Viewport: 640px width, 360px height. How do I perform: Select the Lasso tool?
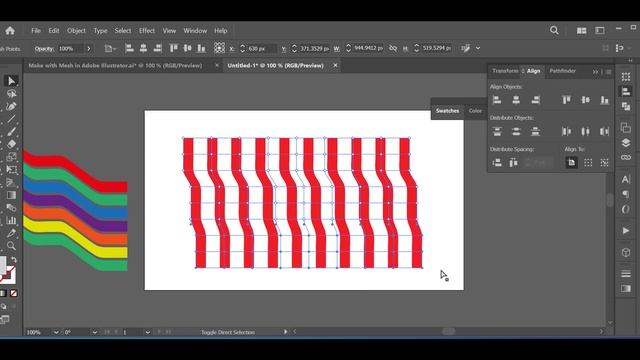pos(11,94)
